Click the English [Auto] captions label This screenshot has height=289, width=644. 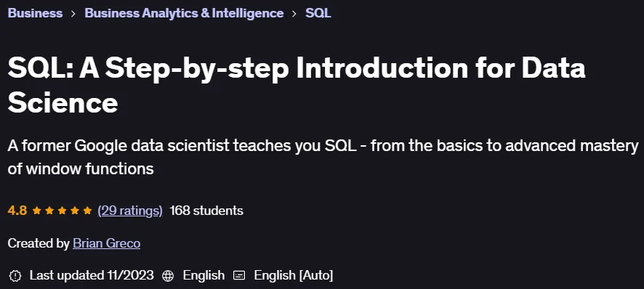point(294,275)
